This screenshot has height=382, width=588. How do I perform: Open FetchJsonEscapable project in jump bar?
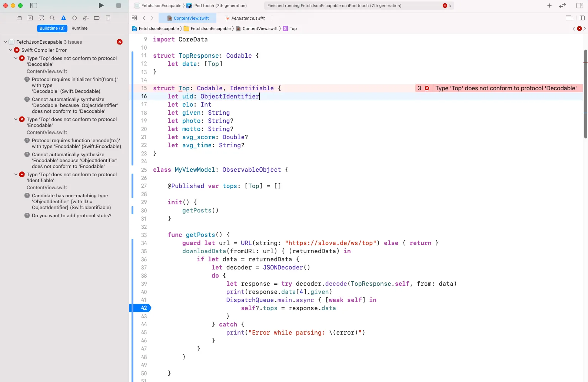(156, 29)
